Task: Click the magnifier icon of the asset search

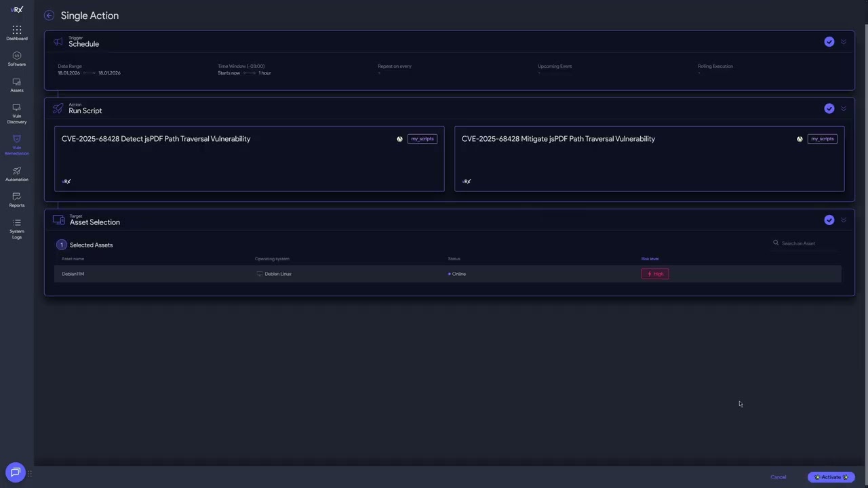Action: click(776, 243)
